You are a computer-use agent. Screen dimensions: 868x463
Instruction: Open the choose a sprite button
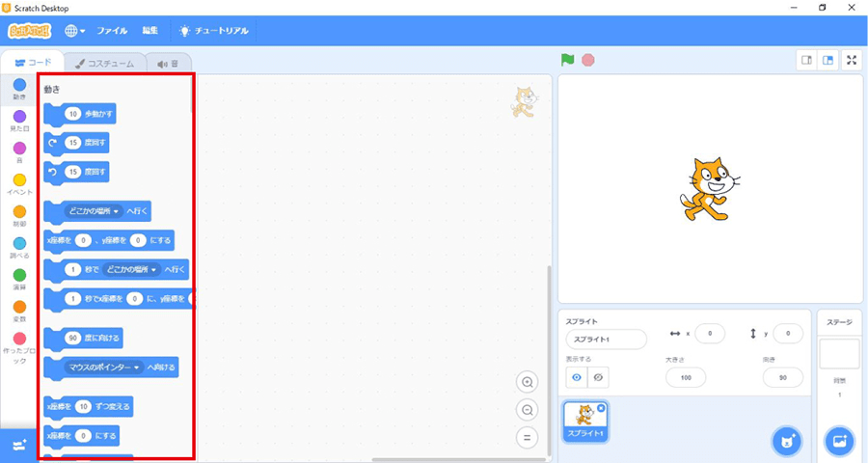[x=787, y=442]
